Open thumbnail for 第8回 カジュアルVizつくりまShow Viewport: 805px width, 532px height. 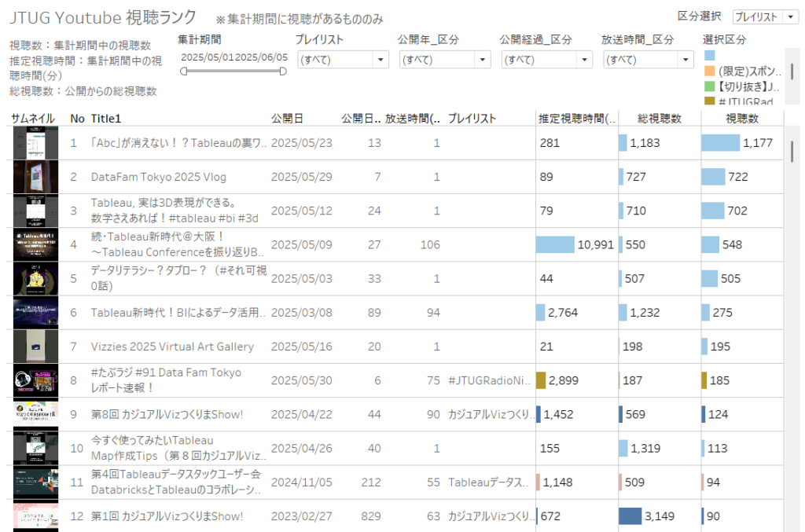click(35, 414)
